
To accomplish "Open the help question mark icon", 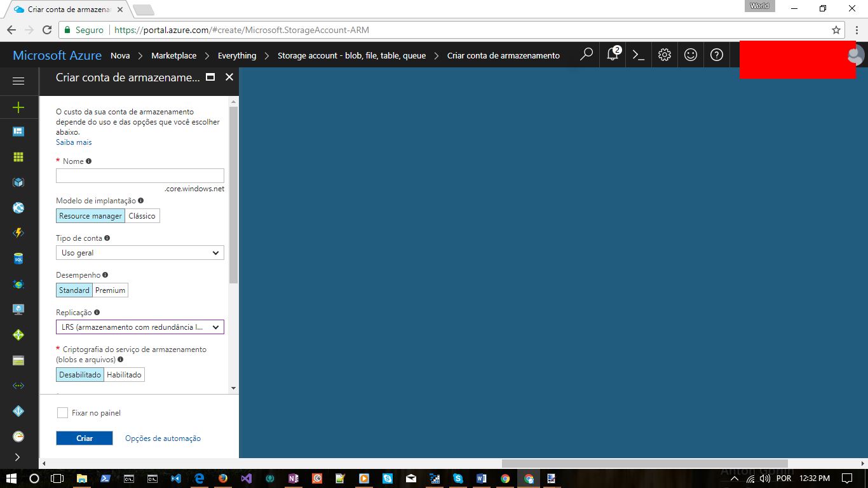I will pos(717,55).
